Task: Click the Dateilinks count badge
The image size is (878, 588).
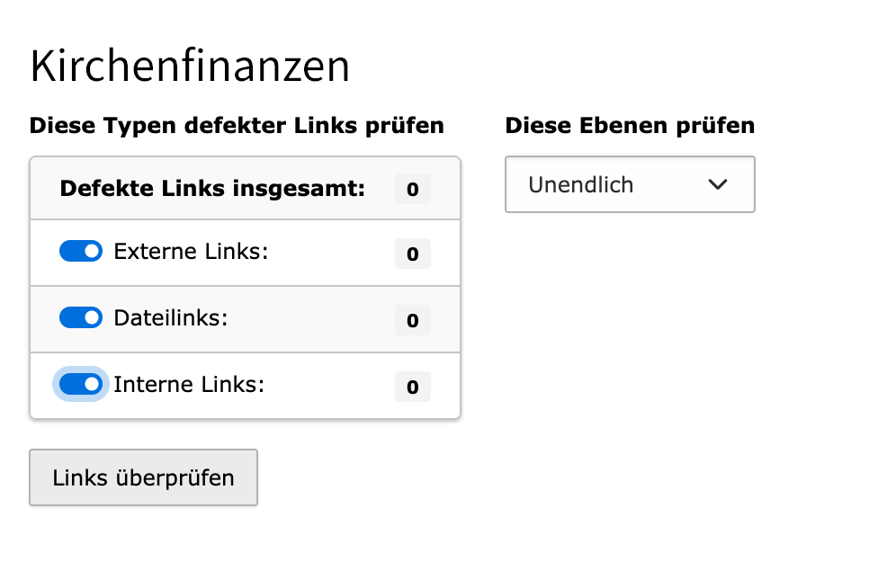Action: (413, 320)
